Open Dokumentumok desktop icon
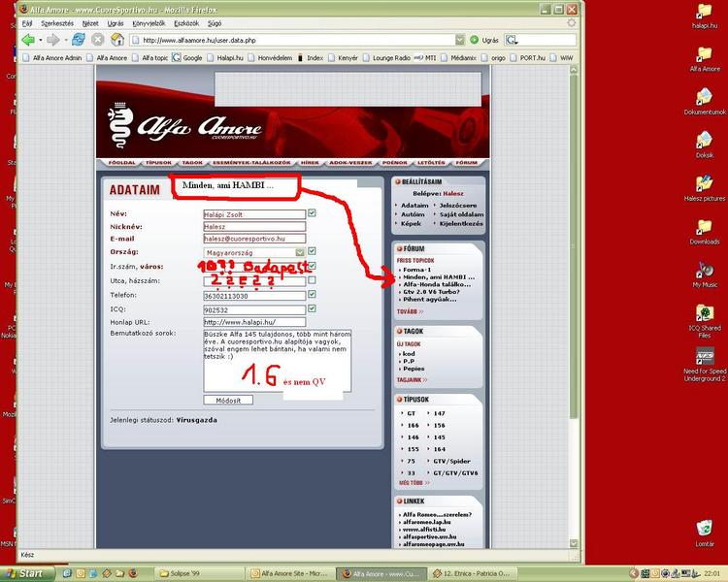The height and width of the screenshot is (582, 728). coord(705,101)
